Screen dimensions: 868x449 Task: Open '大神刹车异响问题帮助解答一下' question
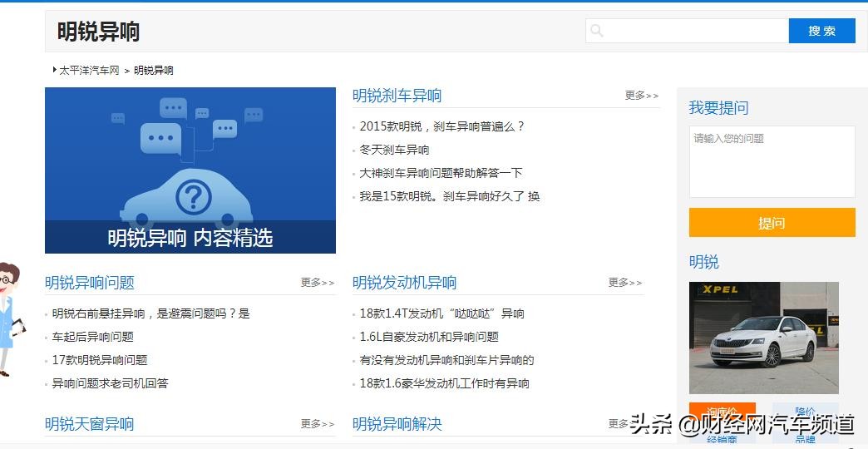(x=441, y=173)
